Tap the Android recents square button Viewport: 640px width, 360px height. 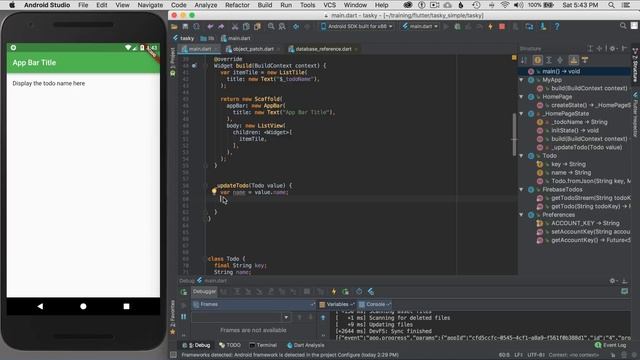click(x=127, y=306)
